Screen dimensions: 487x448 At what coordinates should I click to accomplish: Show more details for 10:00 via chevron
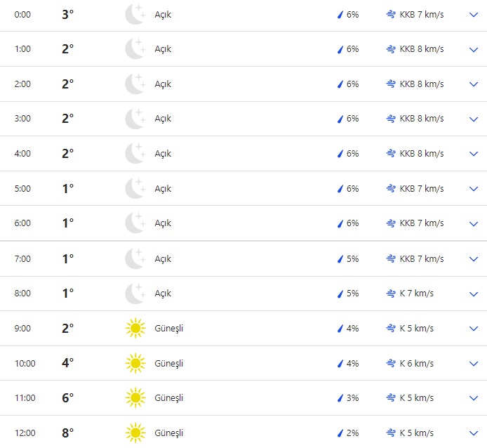473,363
